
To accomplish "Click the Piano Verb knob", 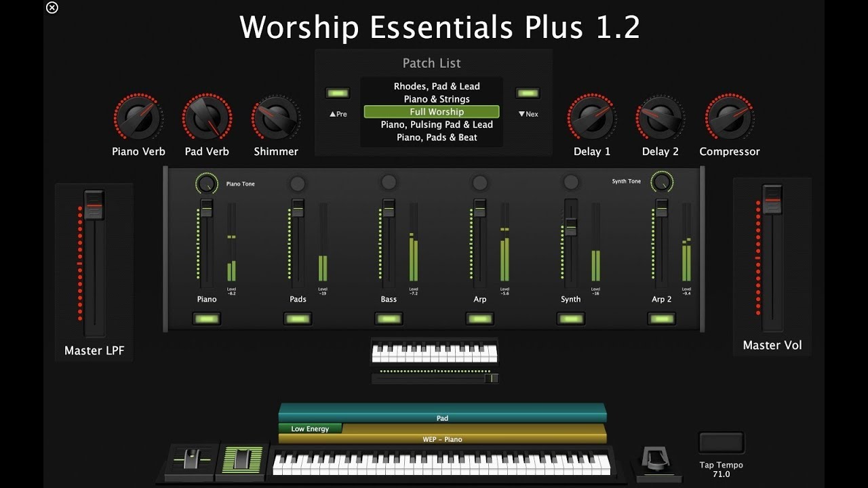I will coord(138,118).
